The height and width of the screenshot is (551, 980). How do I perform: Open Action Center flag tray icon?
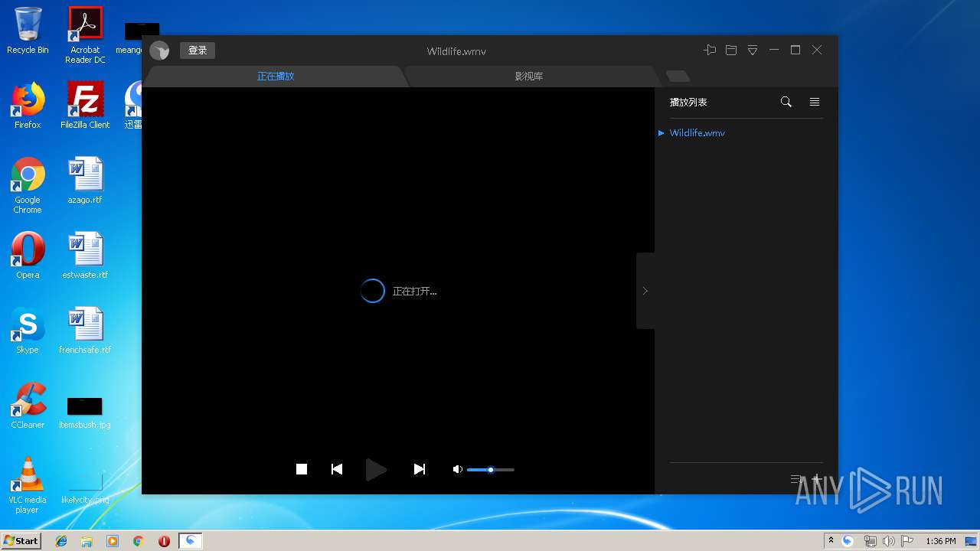coord(907,541)
